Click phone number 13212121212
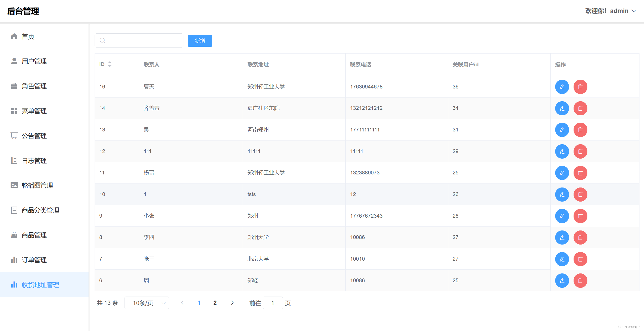The height and width of the screenshot is (331, 644). tap(366, 108)
